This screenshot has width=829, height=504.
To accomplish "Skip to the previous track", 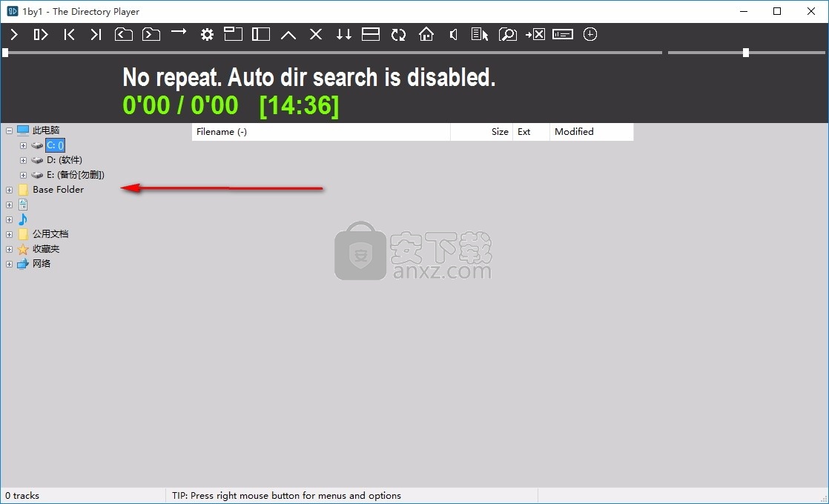I will [x=69, y=34].
